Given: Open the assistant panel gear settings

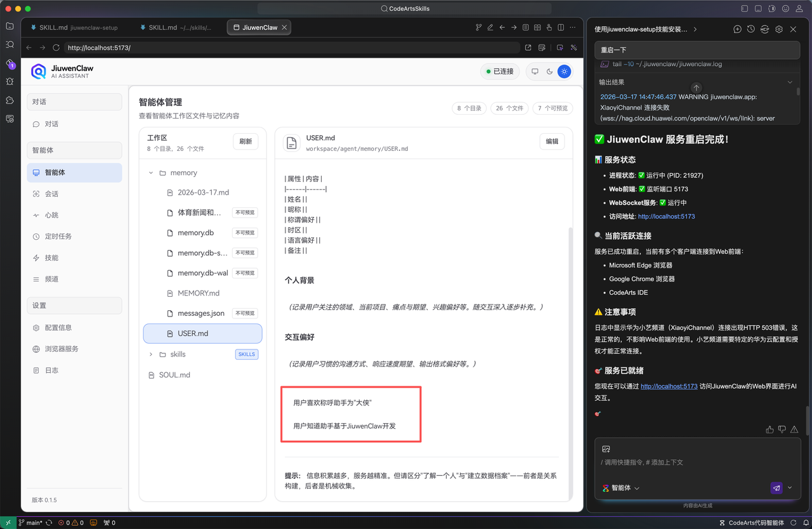Looking at the screenshot, I should [779, 29].
